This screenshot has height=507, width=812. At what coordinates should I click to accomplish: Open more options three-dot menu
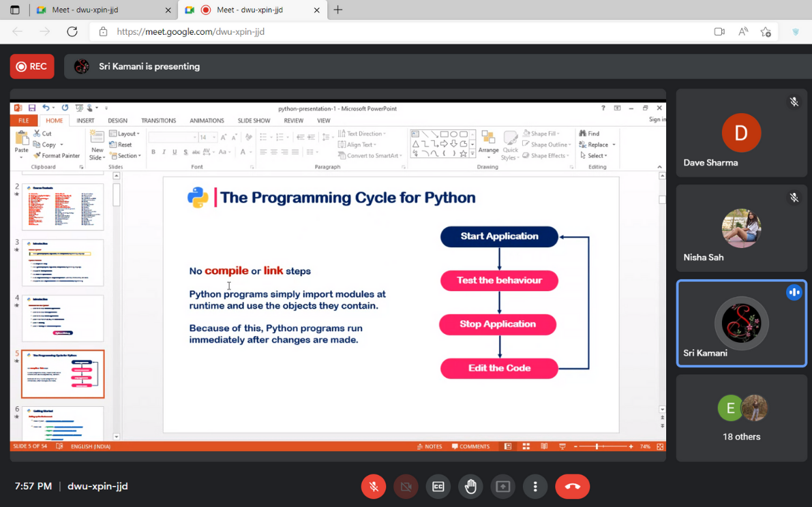coord(535,487)
